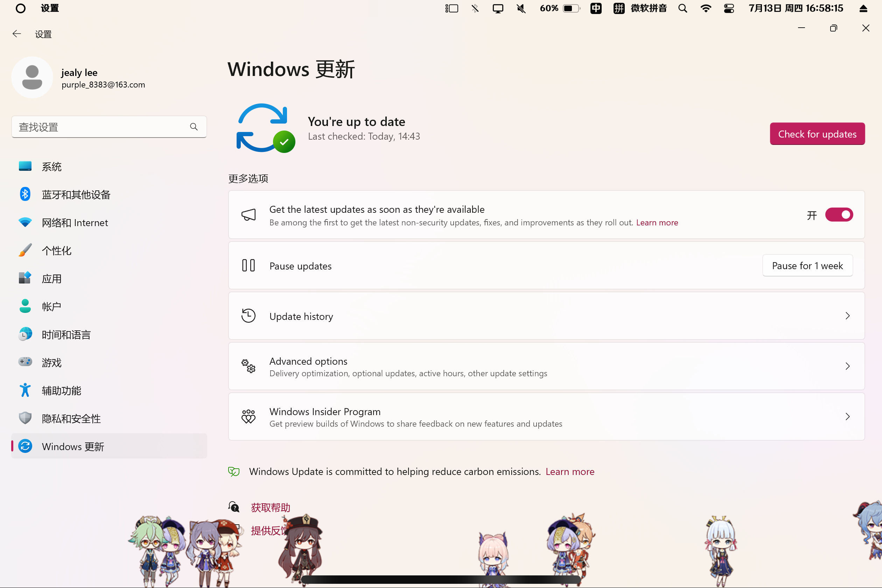Screen dimensions: 882x588
Task: Open Learn more link about latest updates
Action: point(657,222)
